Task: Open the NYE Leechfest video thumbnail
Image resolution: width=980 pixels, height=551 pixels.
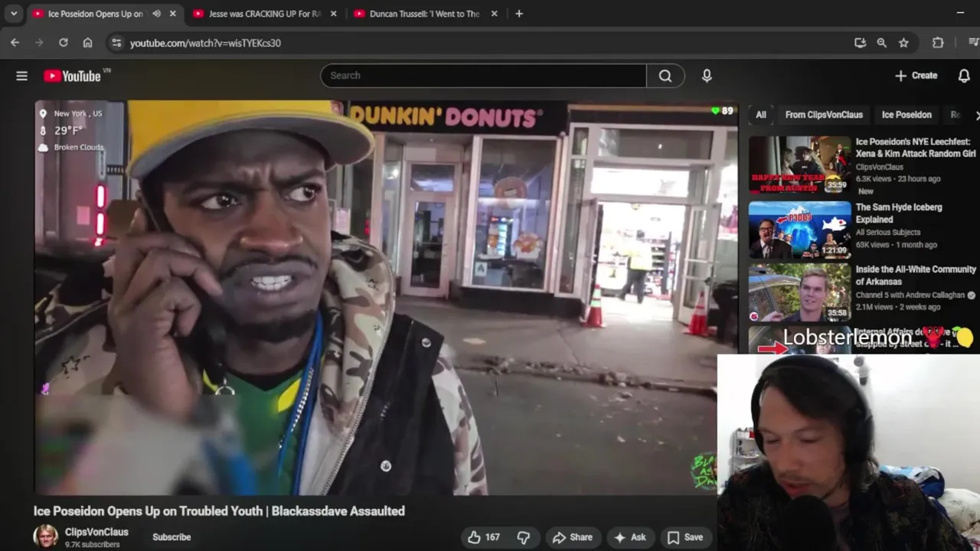Action: coord(799,165)
